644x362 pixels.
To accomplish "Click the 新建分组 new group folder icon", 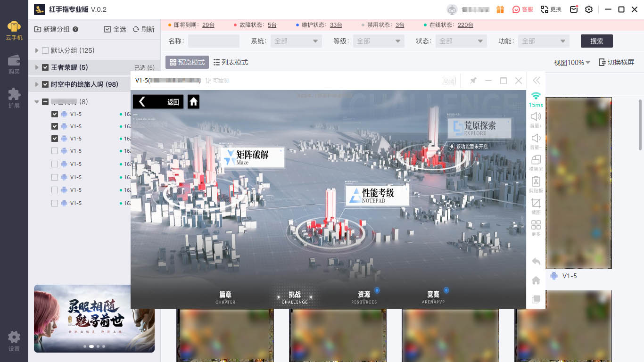I will click(x=38, y=29).
